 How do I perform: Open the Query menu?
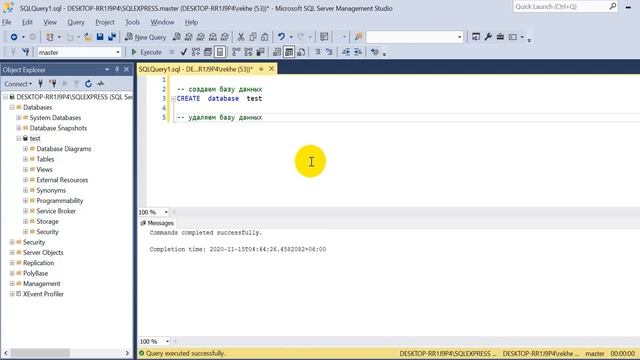[76, 22]
